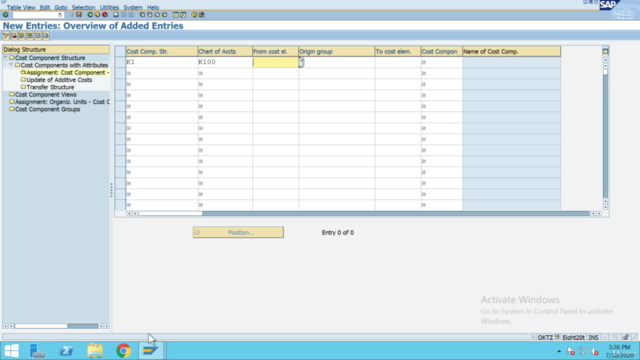Select Transfer Structure tree item
The image size is (640, 360).
(x=50, y=87)
